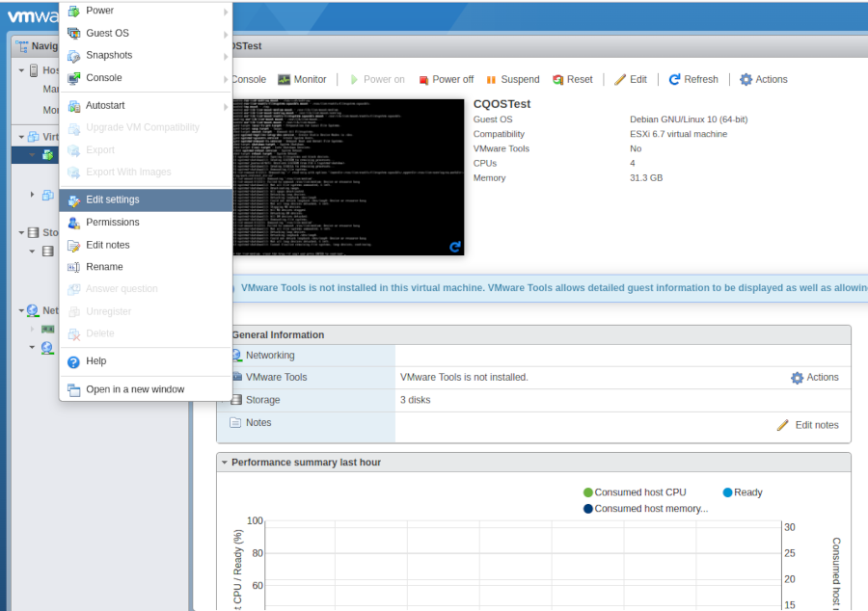Click the 31.3 GB memory value
The width and height of the screenshot is (868, 611).
click(x=646, y=178)
